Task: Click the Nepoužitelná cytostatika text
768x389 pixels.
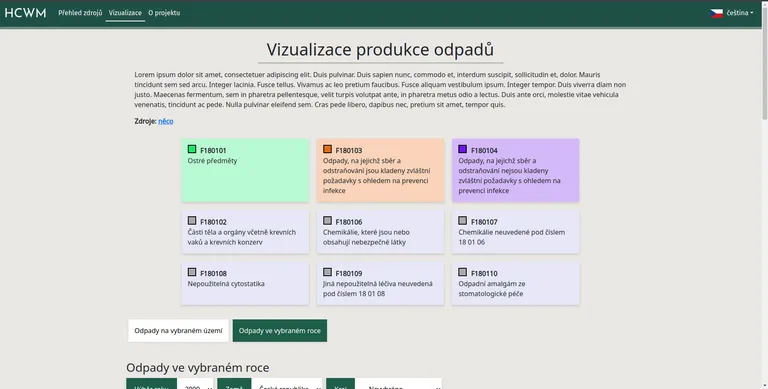Action: pos(226,284)
